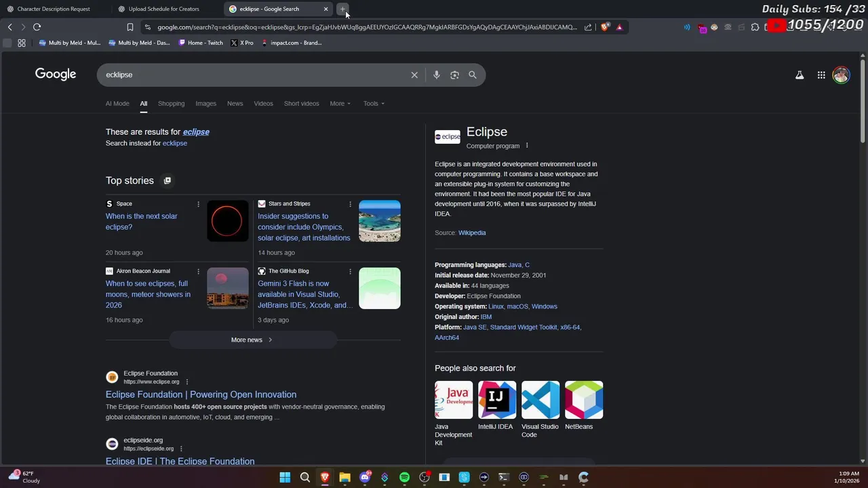Switch to AI Mode tab
Image resolution: width=868 pixels, height=488 pixels.
[x=117, y=104]
